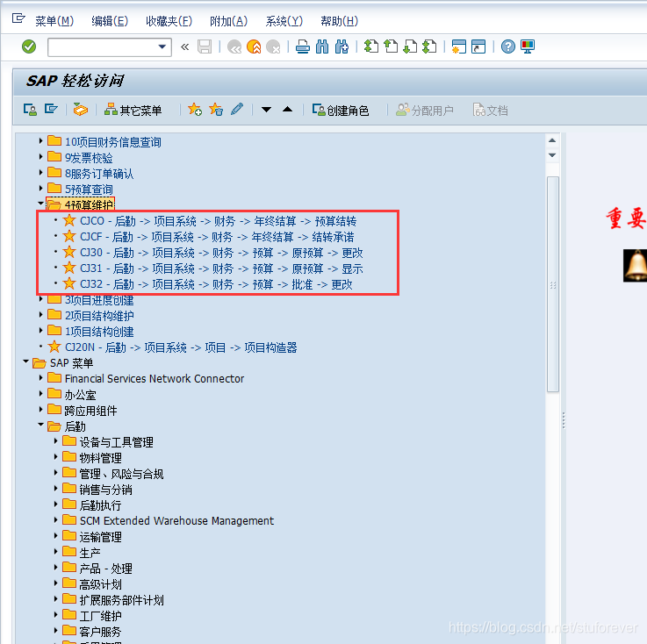Expand the 8服务订单确认 folder
Image resolution: width=647 pixels, height=644 pixels.
[40, 173]
